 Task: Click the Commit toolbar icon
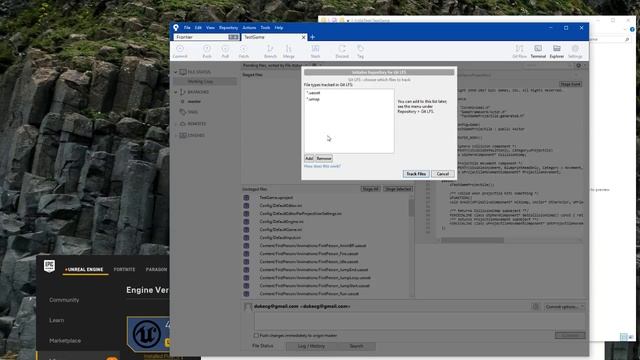(180, 49)
